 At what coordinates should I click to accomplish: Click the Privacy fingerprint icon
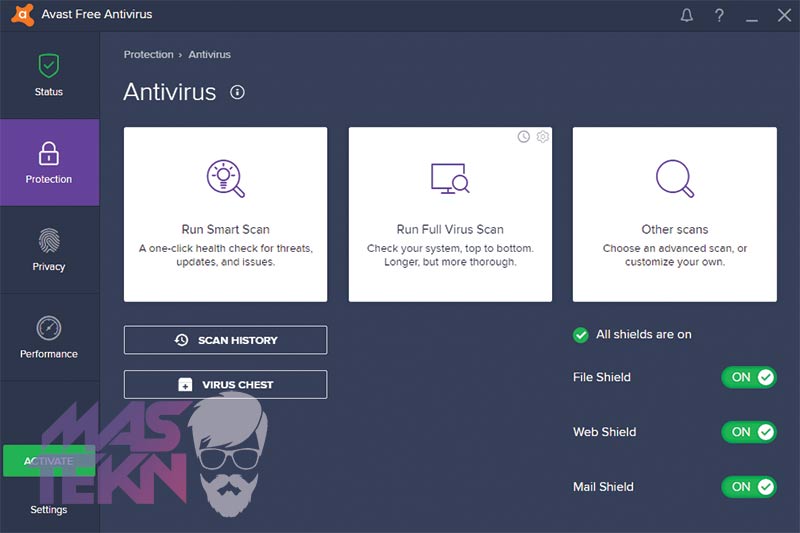48,240
